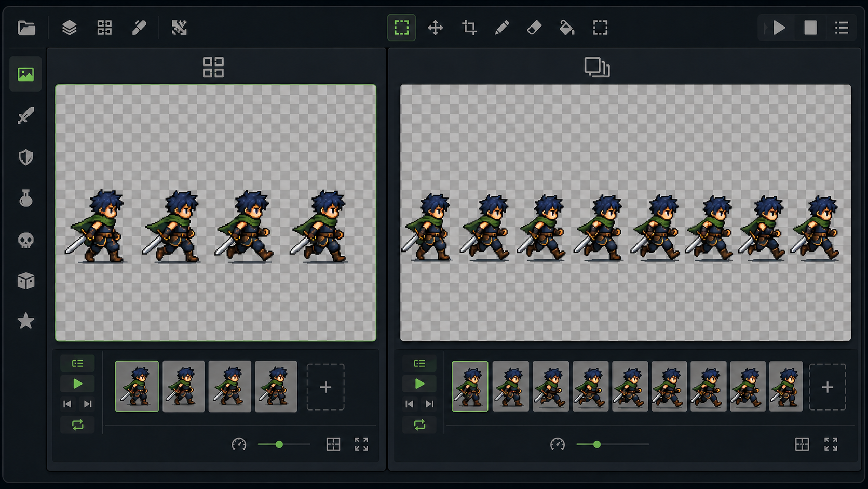Click the grid tiles icon in top toolbar
Screen dimensions: 868x489
104,28
